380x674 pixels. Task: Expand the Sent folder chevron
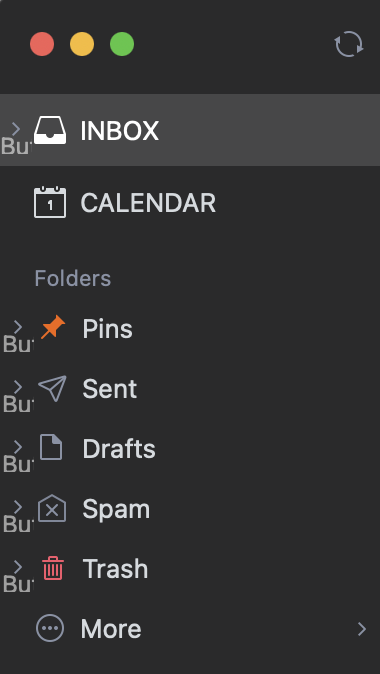(18, 387)
